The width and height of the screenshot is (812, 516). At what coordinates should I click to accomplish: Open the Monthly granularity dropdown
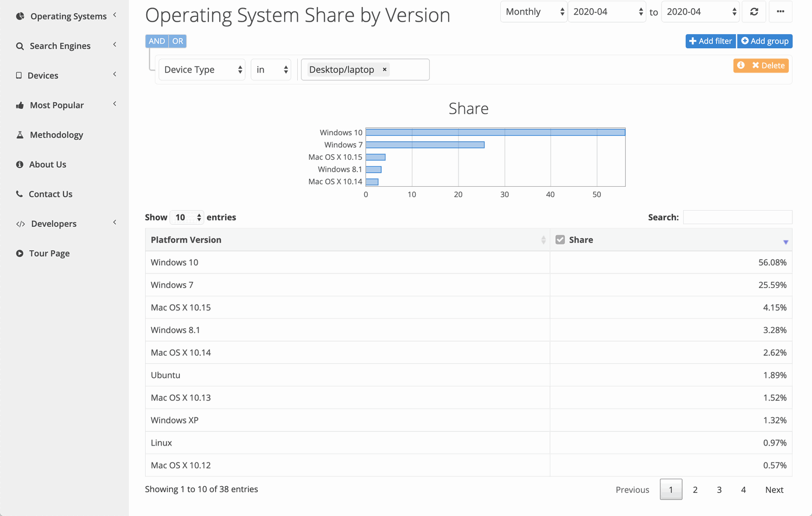pyautogui.click(x=533, y=11)
